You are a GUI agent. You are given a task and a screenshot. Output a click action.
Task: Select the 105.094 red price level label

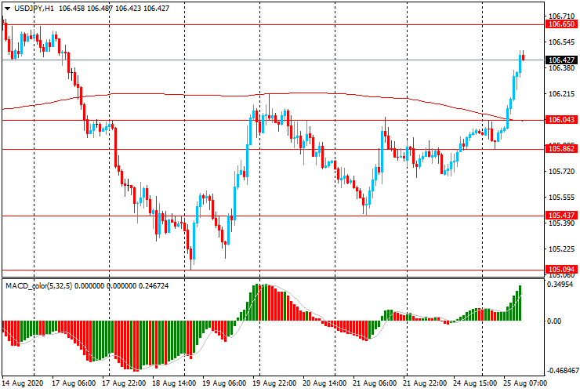(561, 269)
